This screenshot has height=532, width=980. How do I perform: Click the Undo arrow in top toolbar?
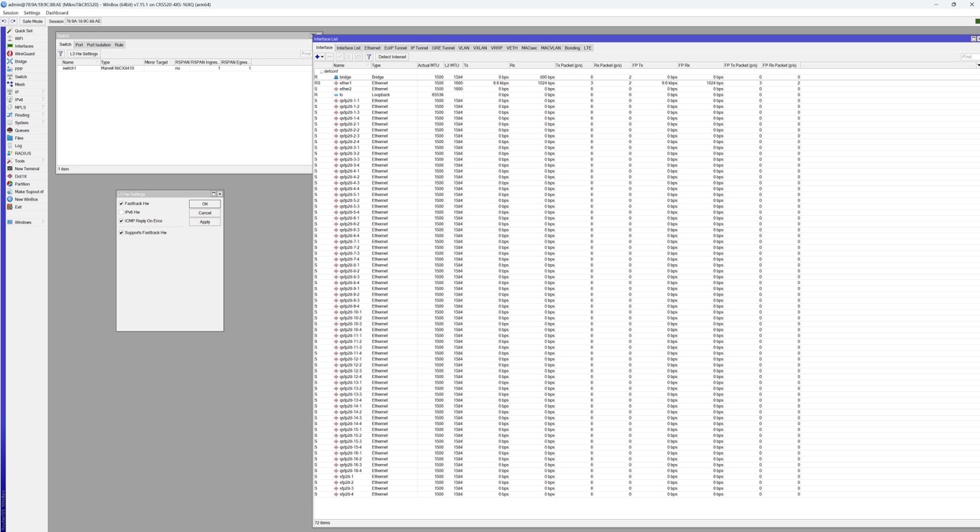coord(5,21)
